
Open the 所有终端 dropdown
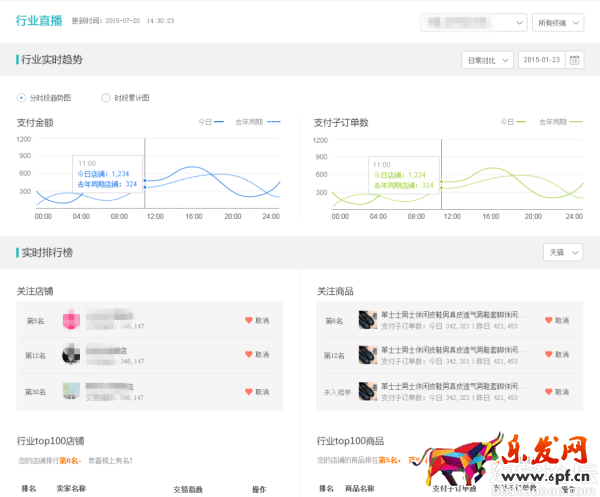[559, 21]
